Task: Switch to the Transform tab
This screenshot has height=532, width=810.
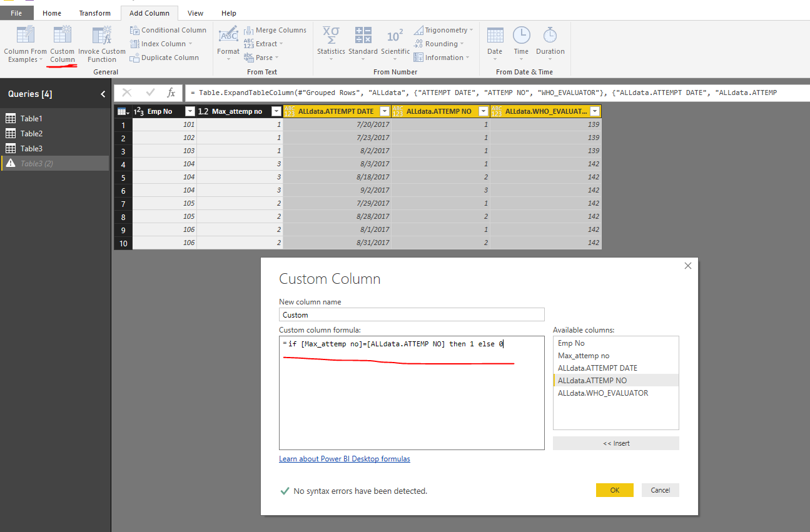Action: [x=94, y=13]
